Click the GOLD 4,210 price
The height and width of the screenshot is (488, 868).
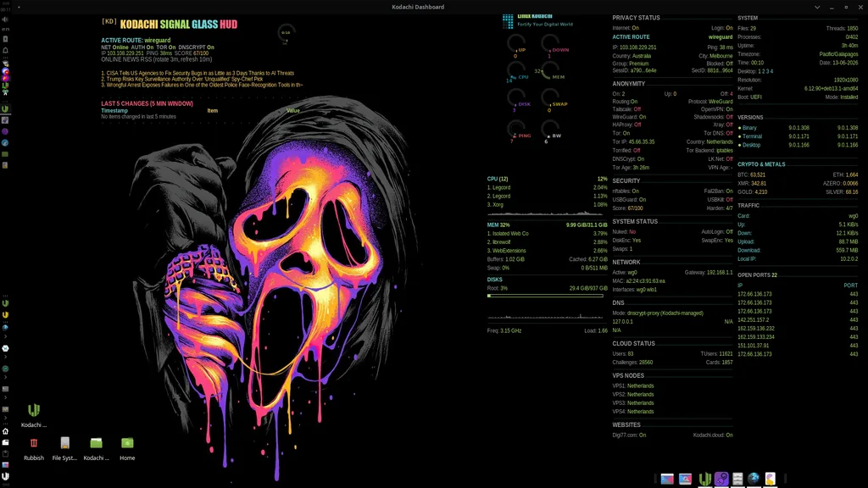pyautogui.click(x=753, y=192)
